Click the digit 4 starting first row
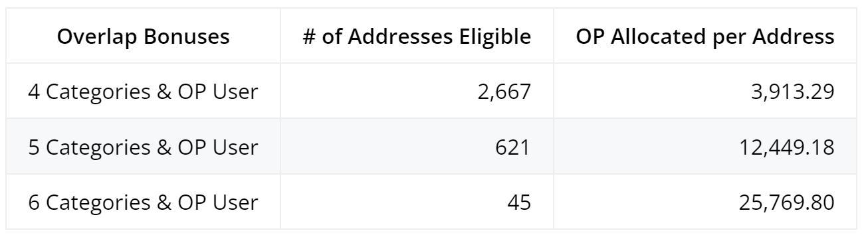 tap(34, 92)
